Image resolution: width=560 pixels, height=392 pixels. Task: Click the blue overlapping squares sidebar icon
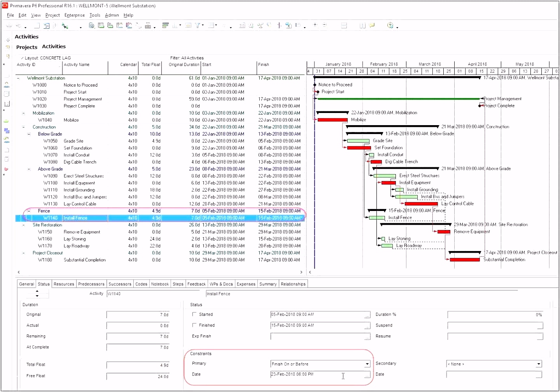coord(6,130)
